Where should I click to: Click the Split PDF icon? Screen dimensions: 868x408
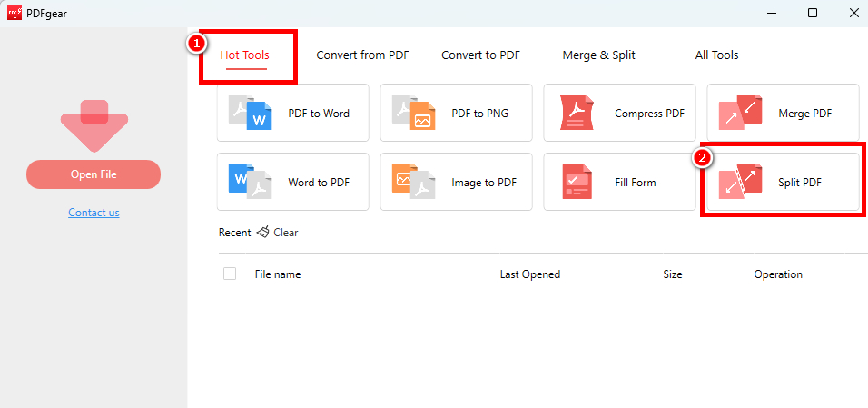click(741, 181)
